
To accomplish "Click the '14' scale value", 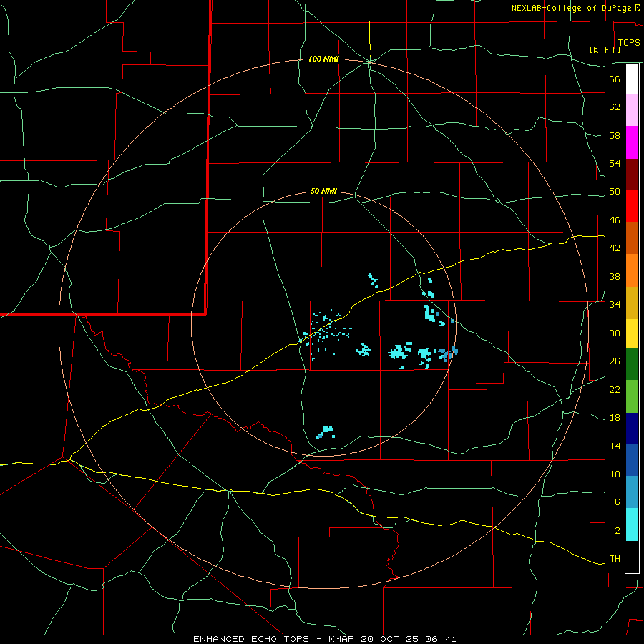I will [x=615, y=446].
